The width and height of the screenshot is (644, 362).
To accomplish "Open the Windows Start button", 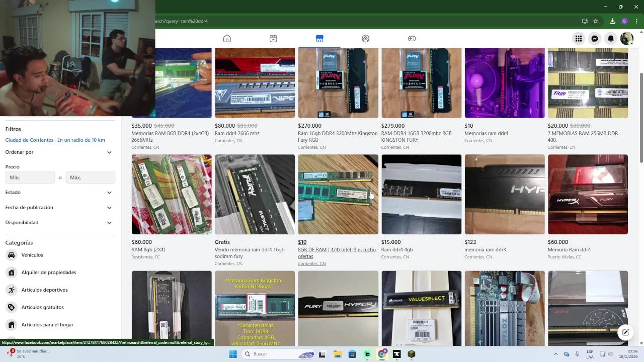I will tap(233, 354).
